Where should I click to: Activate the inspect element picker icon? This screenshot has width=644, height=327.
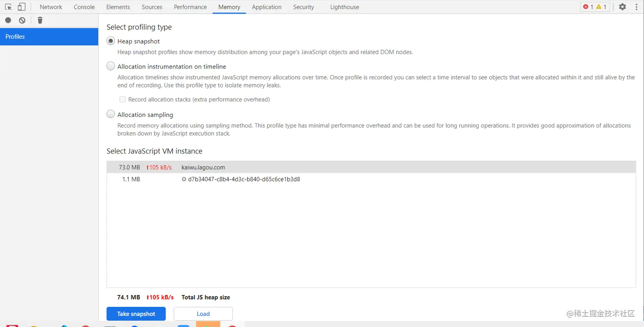tap(8, 7)
